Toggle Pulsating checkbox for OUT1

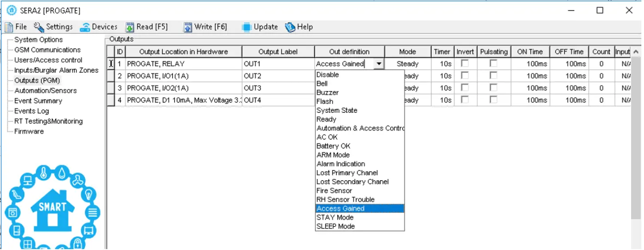pyautogui.click(x=493, y=63)
